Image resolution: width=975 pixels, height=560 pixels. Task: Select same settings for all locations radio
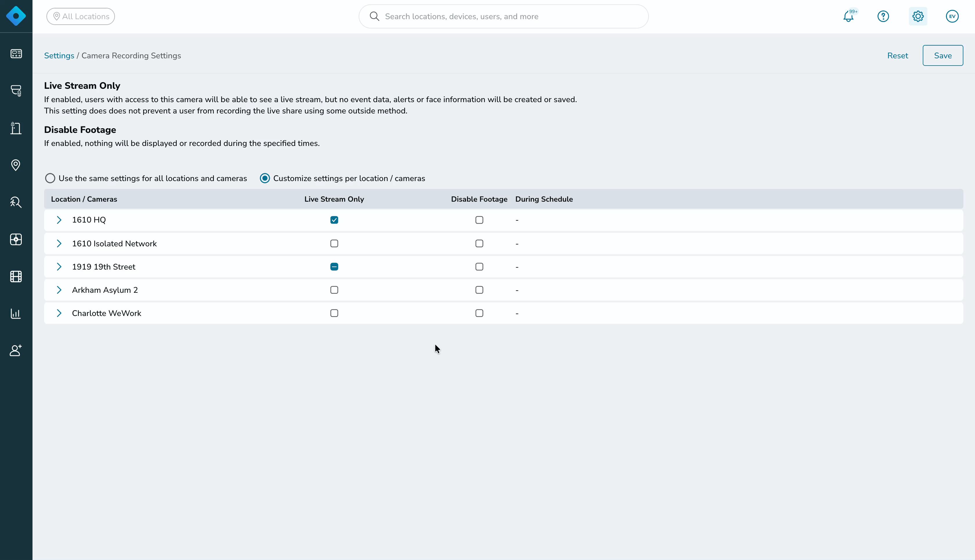[x=50, y=178]
